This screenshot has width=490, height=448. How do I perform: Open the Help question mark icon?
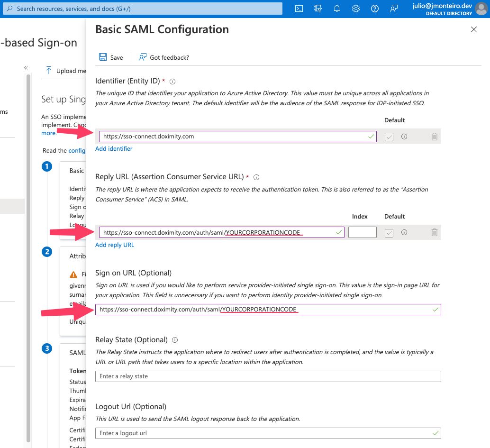pos(375,9)
